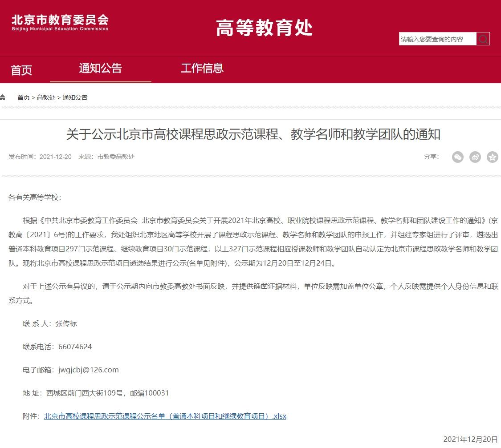The image size is (501, 448).
Task: Click 首页 in the breadcrumb trail
Action: [24, 97]
